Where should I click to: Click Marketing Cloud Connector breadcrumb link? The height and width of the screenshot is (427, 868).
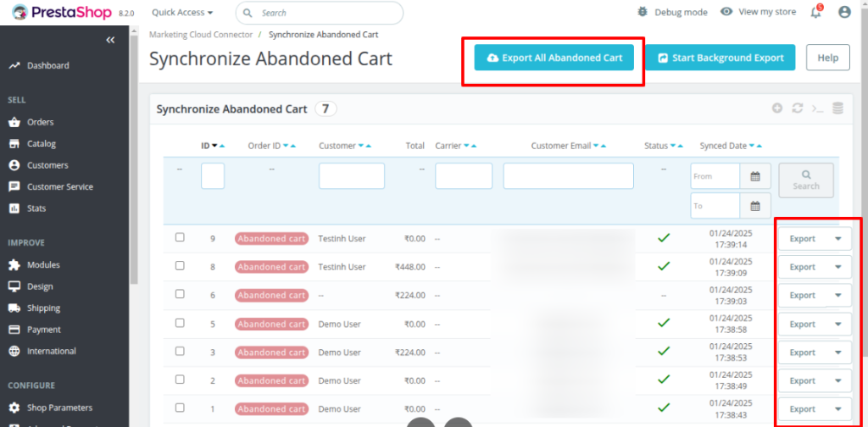click(201, 34)
